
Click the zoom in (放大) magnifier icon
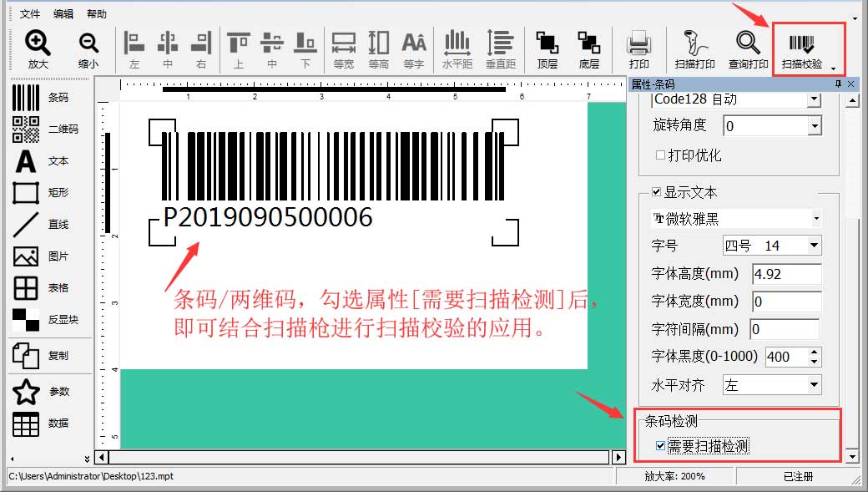click(38, 43)
